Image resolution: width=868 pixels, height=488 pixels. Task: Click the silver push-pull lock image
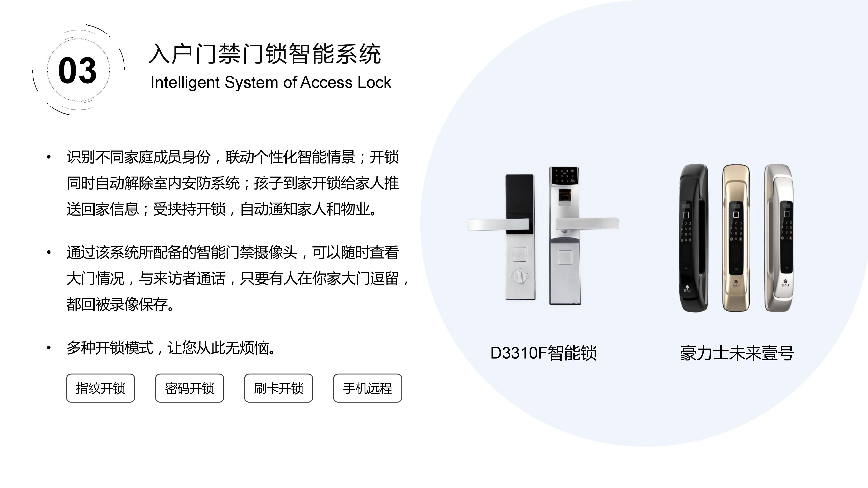pyautogui.click(x=779, y=238)
